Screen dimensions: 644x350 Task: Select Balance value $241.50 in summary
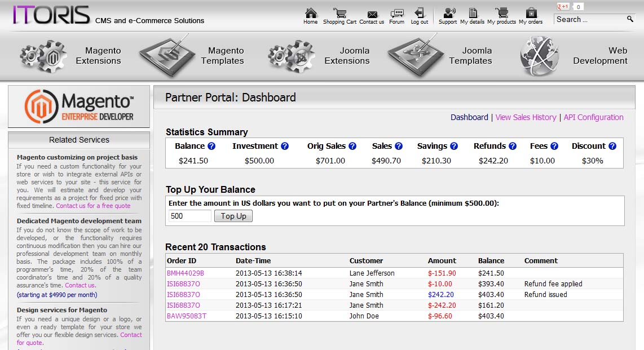pyautogui.click(x=193, y=161)
